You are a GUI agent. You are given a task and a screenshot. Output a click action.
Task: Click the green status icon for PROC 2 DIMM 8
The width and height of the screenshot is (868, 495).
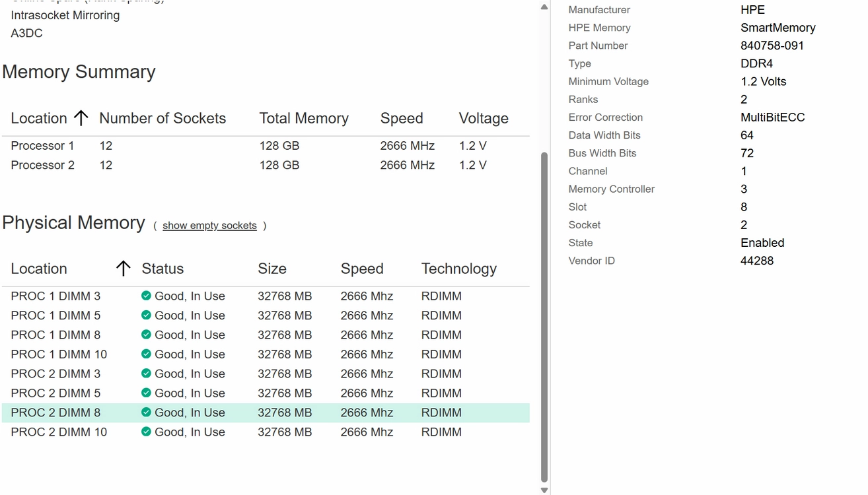[146, 412]
